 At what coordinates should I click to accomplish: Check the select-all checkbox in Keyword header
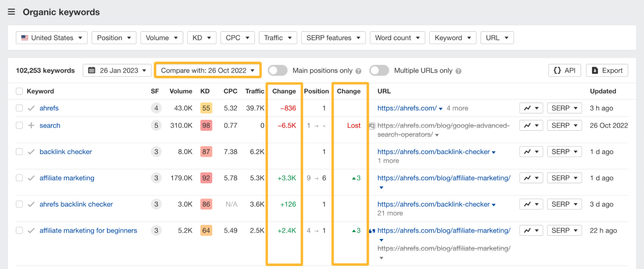[x=19, y=91]
